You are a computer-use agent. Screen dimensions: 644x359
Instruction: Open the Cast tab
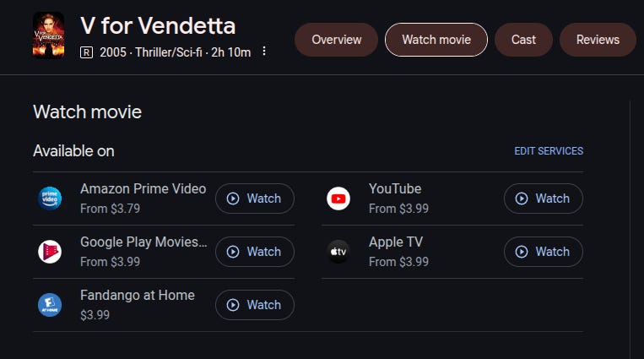click(x=523, y=40)
